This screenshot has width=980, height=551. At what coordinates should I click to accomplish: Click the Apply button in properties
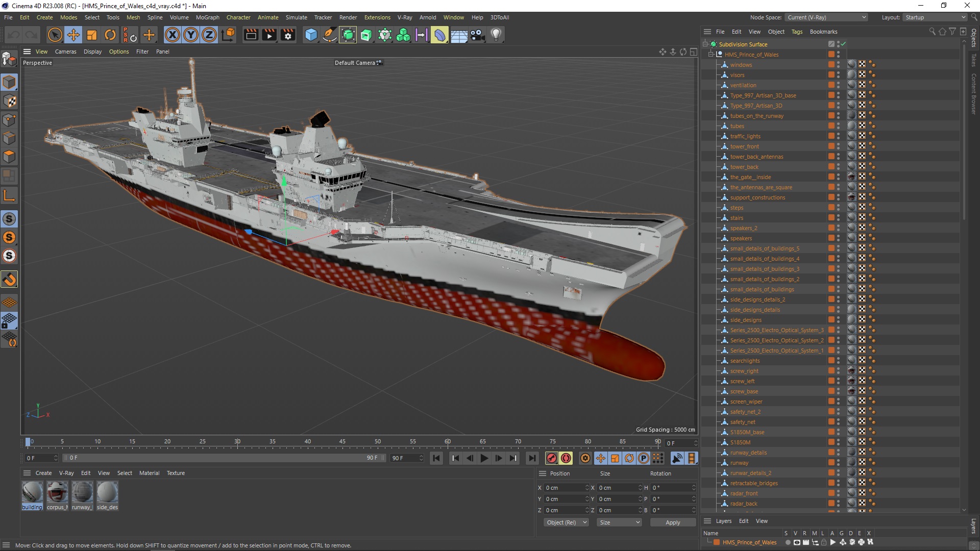[x=672, y=522]
